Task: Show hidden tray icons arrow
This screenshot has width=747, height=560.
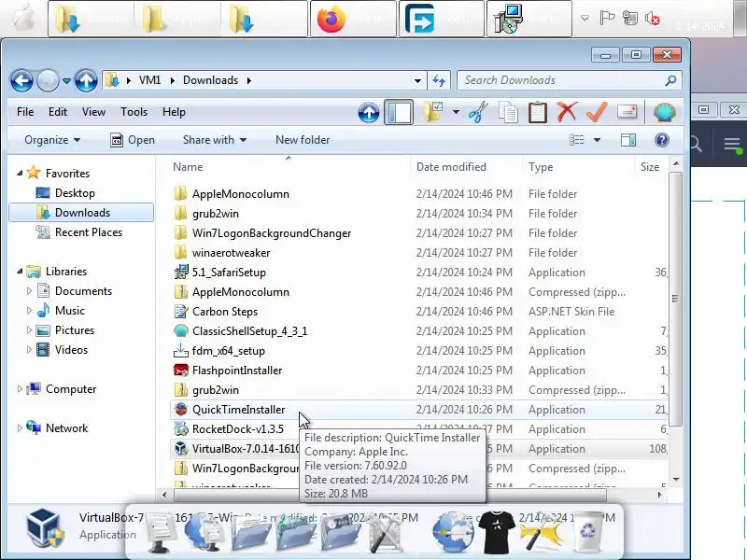Action: coord(585,19)
